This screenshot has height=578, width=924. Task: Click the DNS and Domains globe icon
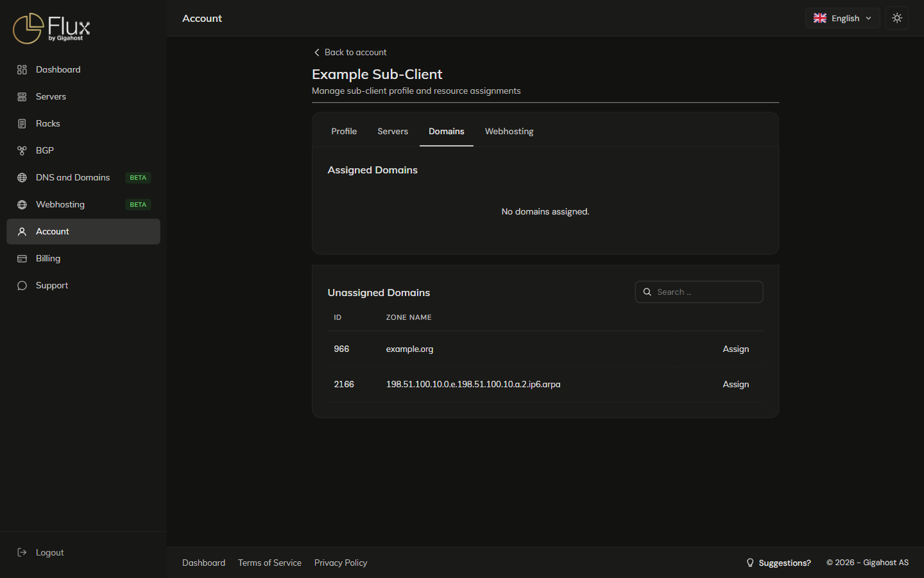click(x=22, y=177)
